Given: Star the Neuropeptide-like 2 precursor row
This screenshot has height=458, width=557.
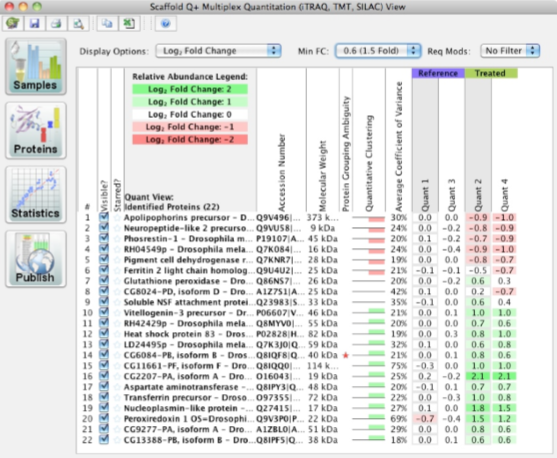Looking at the screenshot, I should pos(117,228).
